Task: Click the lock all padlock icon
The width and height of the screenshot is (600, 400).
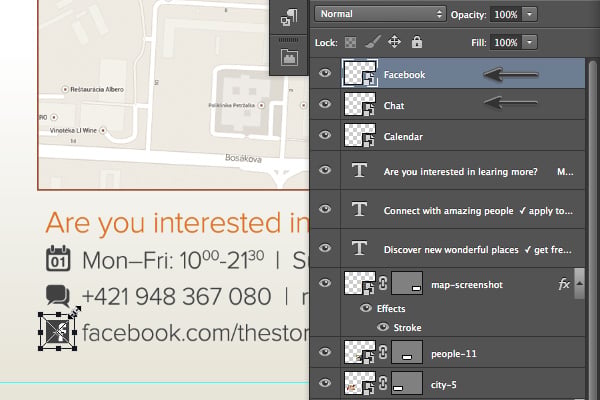Action: [x=417, y=42]
